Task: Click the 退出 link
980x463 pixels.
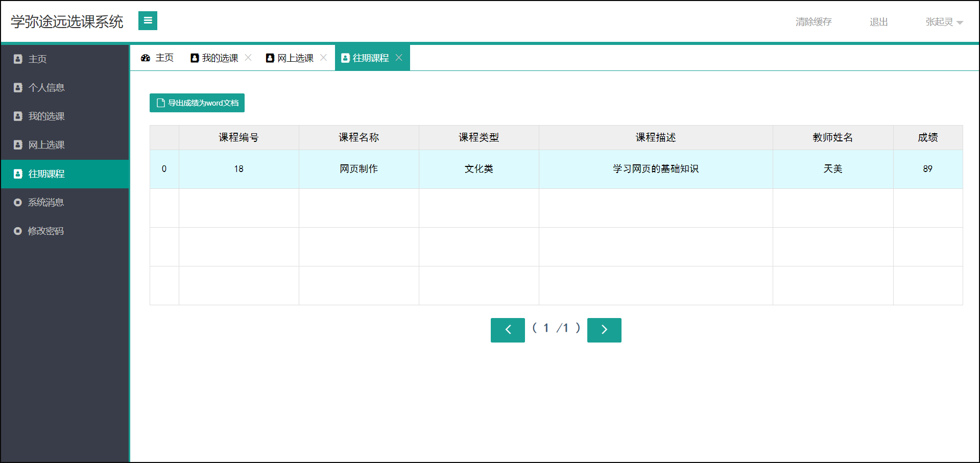Action: coord(878,22)
